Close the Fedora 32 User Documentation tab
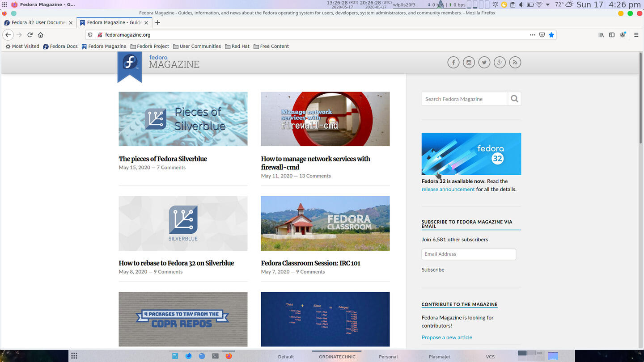 71,22
